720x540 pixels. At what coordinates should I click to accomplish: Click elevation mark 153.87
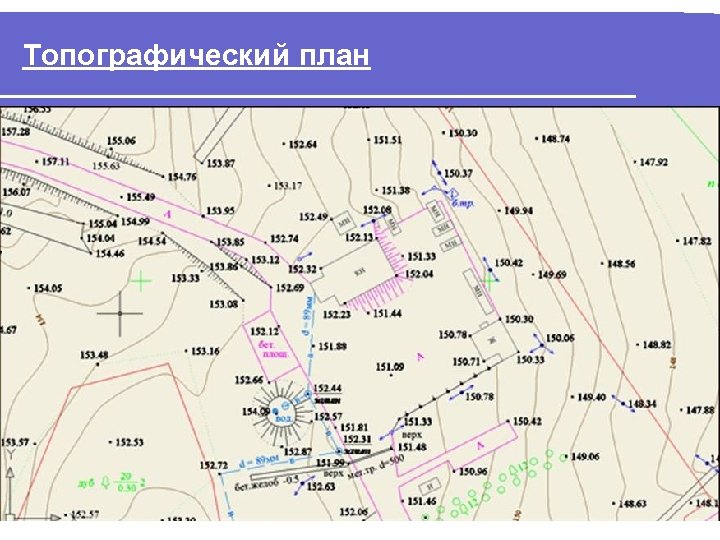pyautogui.click(x=220, y=163)
